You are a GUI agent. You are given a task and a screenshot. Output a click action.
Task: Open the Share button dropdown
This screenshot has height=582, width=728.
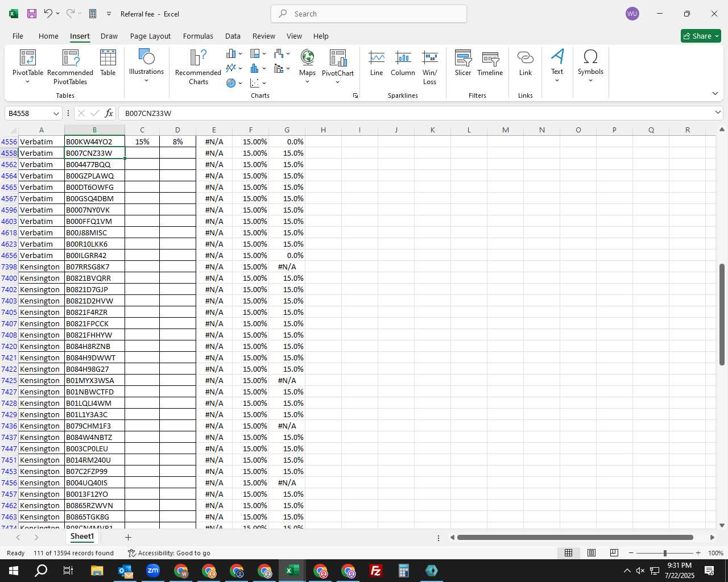[717, 36]
